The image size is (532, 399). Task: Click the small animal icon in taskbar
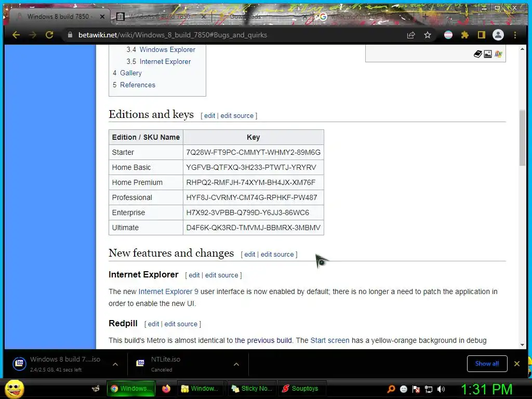pos(96,389)
